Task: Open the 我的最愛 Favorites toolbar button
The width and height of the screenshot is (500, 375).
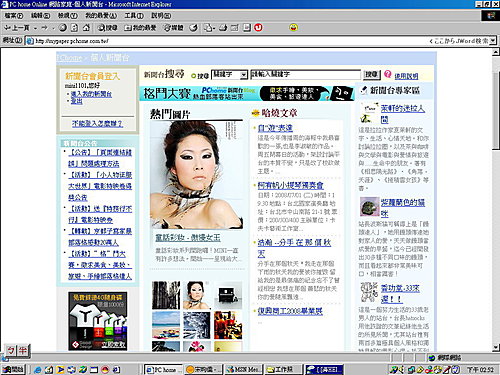Action: point(140,28)
